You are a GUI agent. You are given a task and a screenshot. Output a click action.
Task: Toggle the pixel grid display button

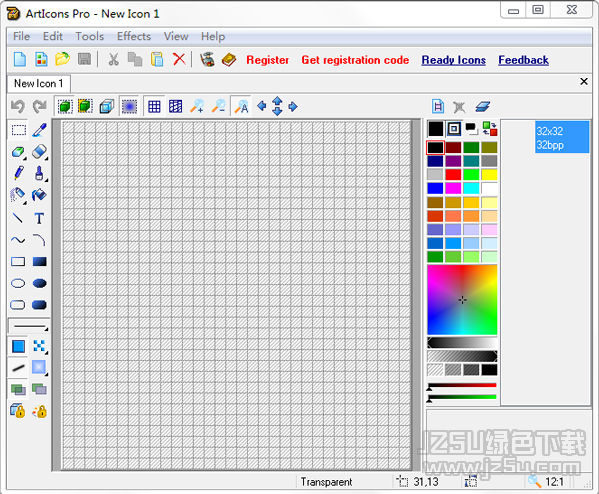coord(154,107)
